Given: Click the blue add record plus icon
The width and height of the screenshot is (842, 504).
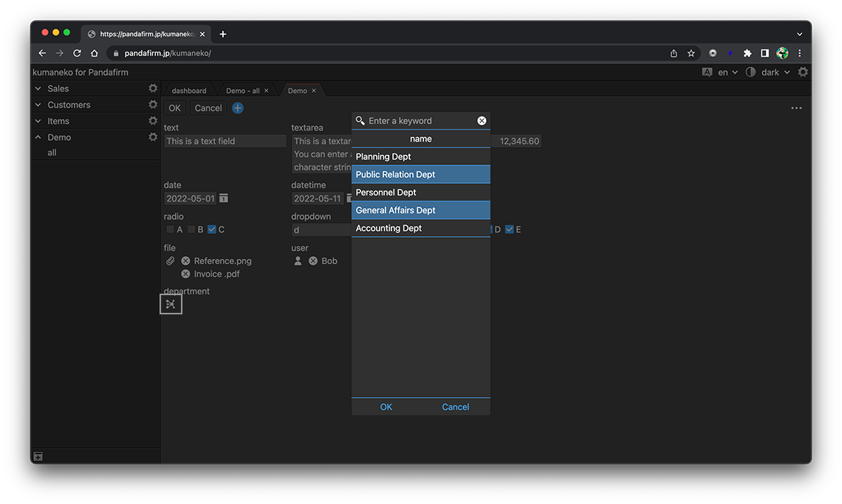Looking at the screenshot, I should tap(238, 108).
